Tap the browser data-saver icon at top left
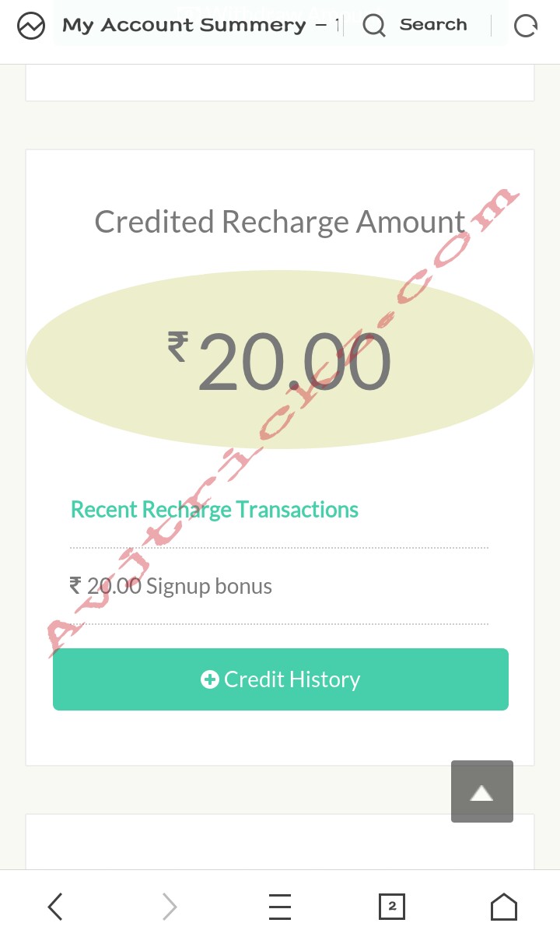The height and width of the screenshot is (944, 560). click(x=31, y=26)
